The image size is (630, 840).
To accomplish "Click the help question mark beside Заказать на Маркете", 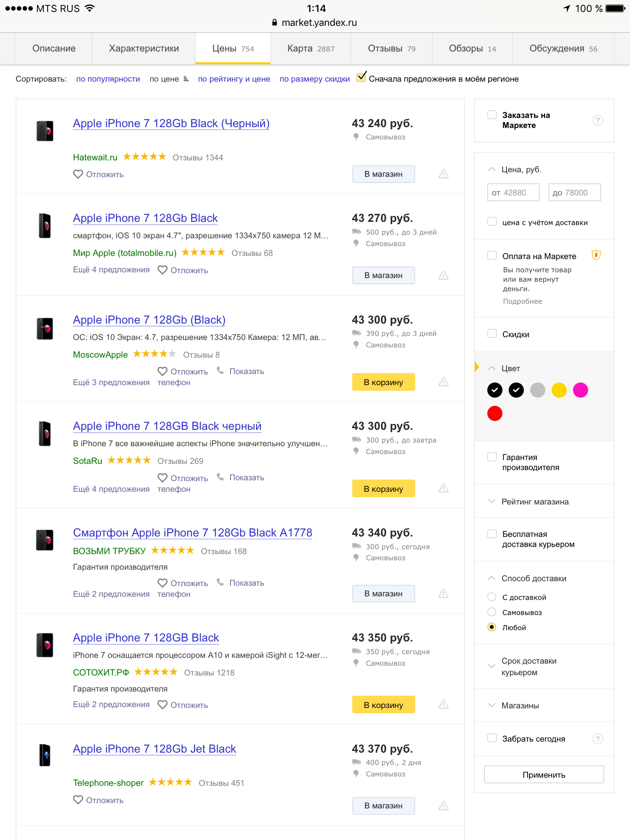I will (x=598, y=120).
